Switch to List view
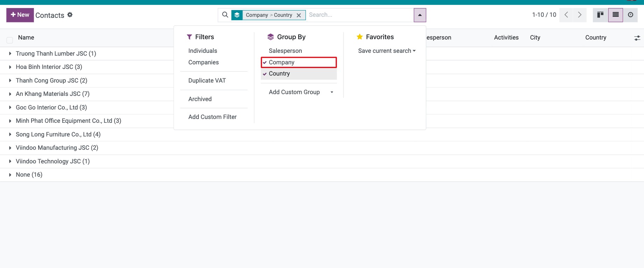The image size is (644, 268). click(x=616, y=15)
